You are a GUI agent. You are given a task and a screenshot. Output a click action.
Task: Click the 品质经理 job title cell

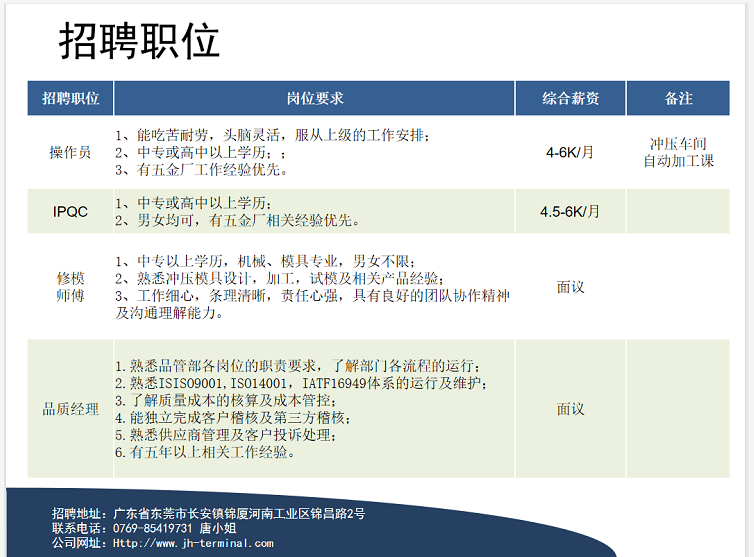click(70, 409)
